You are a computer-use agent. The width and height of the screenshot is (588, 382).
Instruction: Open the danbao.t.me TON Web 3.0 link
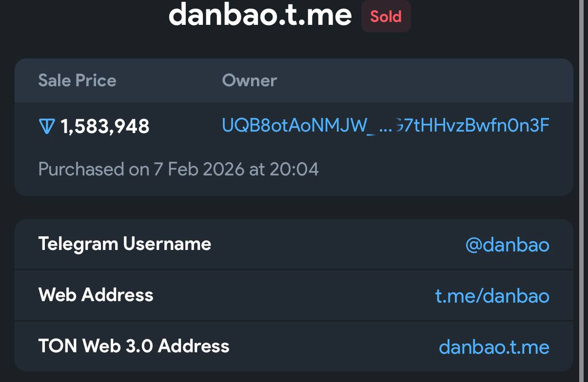click(494, 347)
